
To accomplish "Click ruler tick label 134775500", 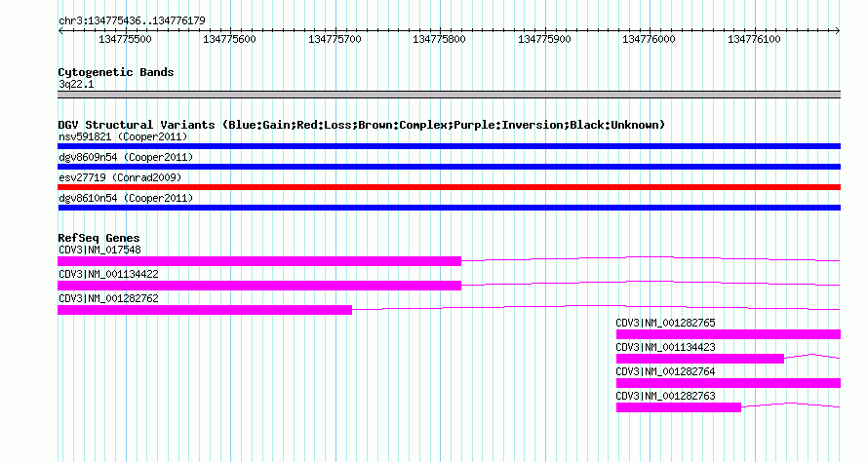I will pos(125,39).
